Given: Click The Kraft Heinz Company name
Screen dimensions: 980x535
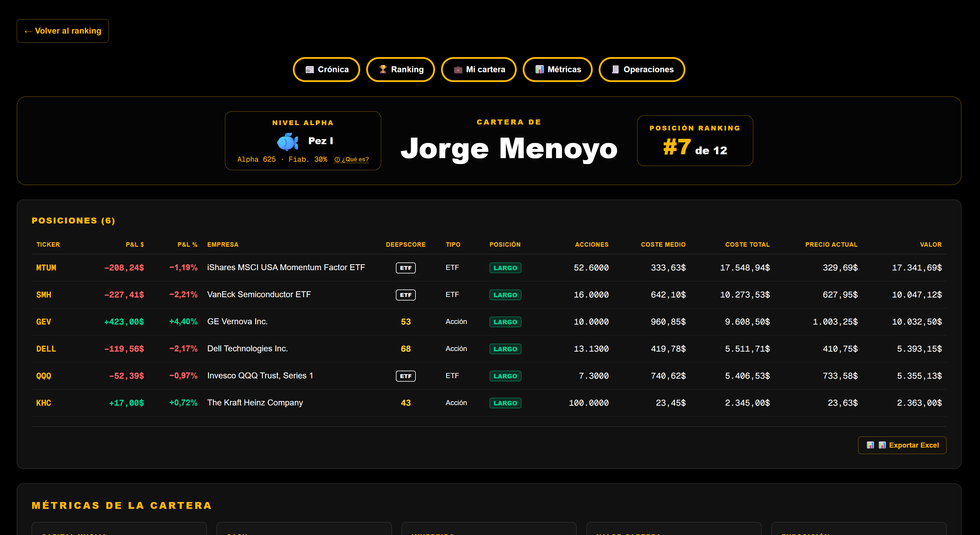Looking at the screenshot, I should point(255,402).
